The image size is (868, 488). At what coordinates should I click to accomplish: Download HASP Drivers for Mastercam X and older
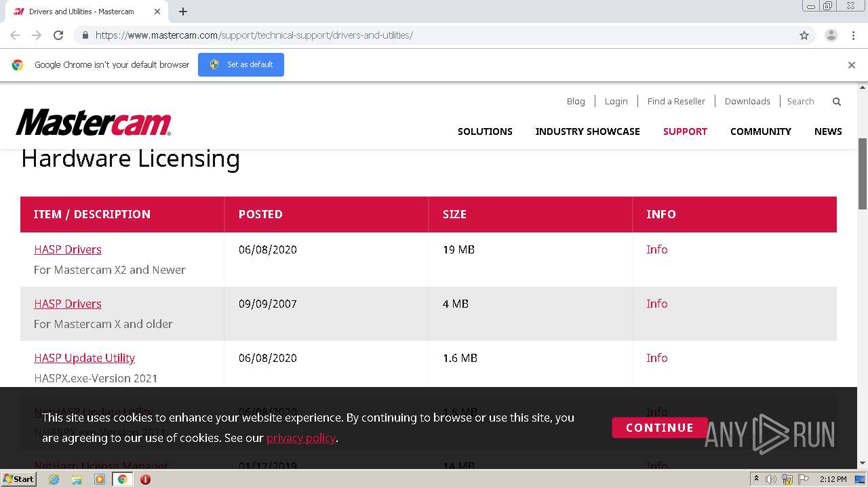(x=68, y=304)
